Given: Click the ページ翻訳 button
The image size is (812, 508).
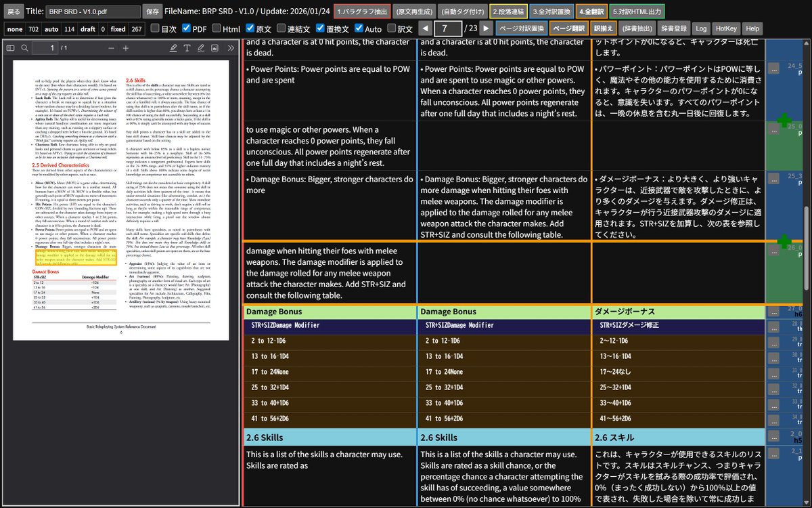Looking at the screenshot, I should (x=568, y=28).
